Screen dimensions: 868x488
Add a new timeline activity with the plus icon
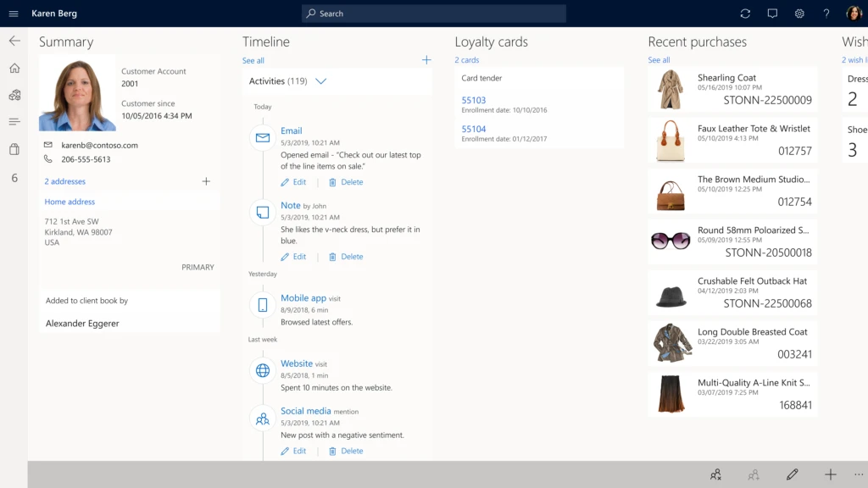pyautogui.click(x=426, y=59)
